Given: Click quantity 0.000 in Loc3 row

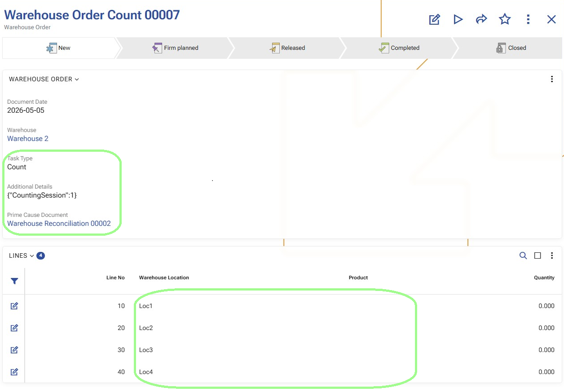Looking at the screenshot, I should [x=546, y=350].
